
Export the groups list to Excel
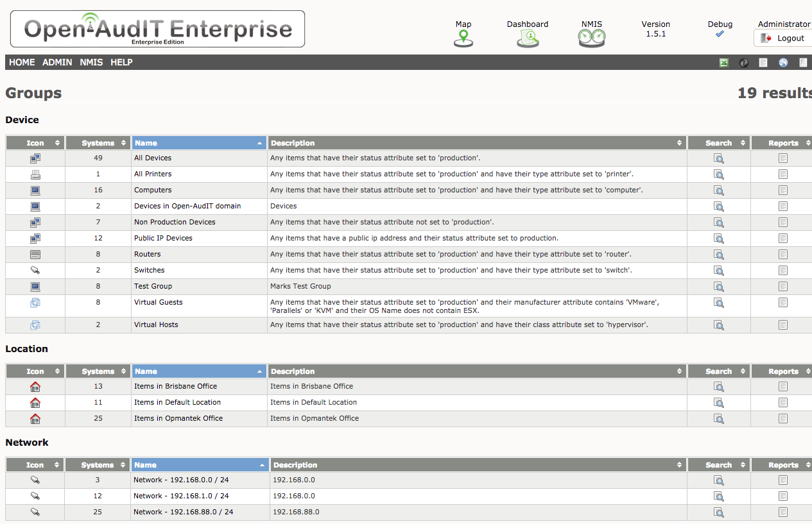[x=724, y=62]
